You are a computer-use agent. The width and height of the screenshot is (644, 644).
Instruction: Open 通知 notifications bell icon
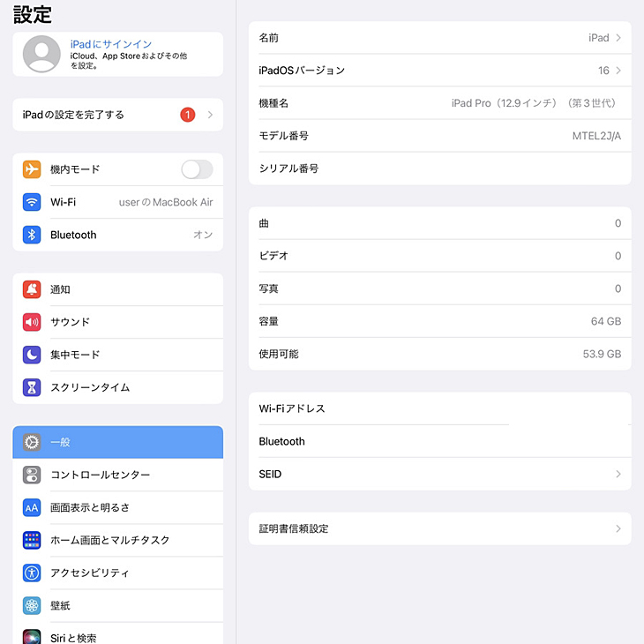tap(32, 289)
